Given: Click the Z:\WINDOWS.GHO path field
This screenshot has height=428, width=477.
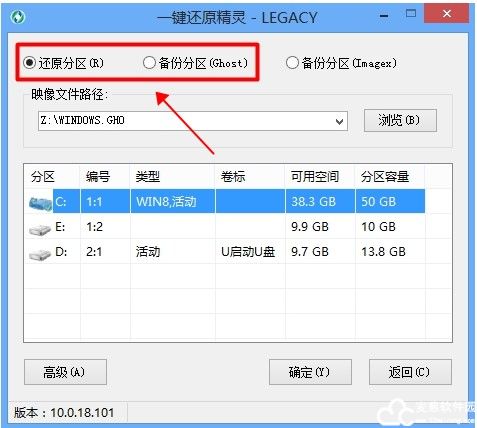Looking at the screenshot, I should pos(192,121).
